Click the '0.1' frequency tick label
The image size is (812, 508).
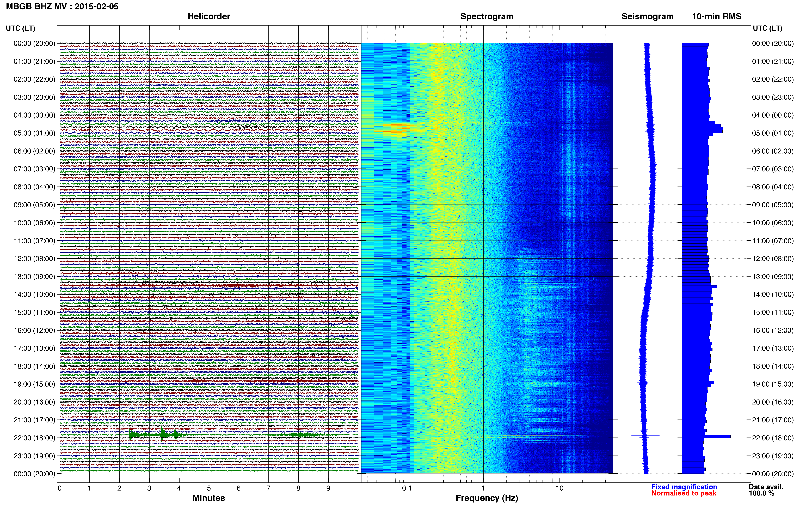pos(407,488)
